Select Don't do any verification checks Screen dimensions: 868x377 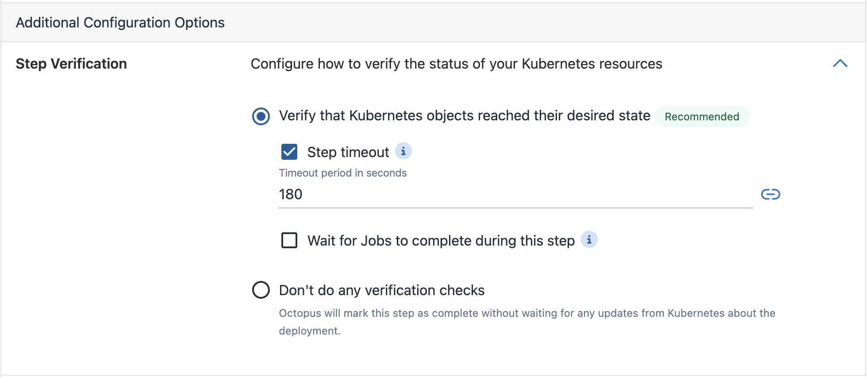tap(262, 290)
